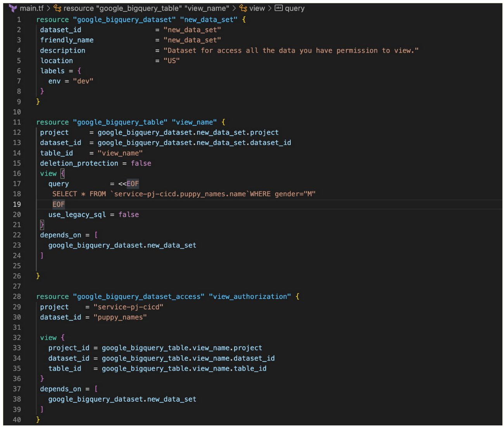Click the Terraform file icon beside main.tf

pyautogui.click(x=13, y=8)
